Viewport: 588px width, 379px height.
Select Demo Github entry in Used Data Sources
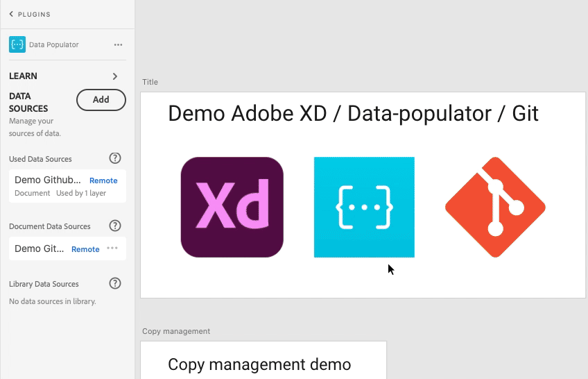(x=48, y=180)
